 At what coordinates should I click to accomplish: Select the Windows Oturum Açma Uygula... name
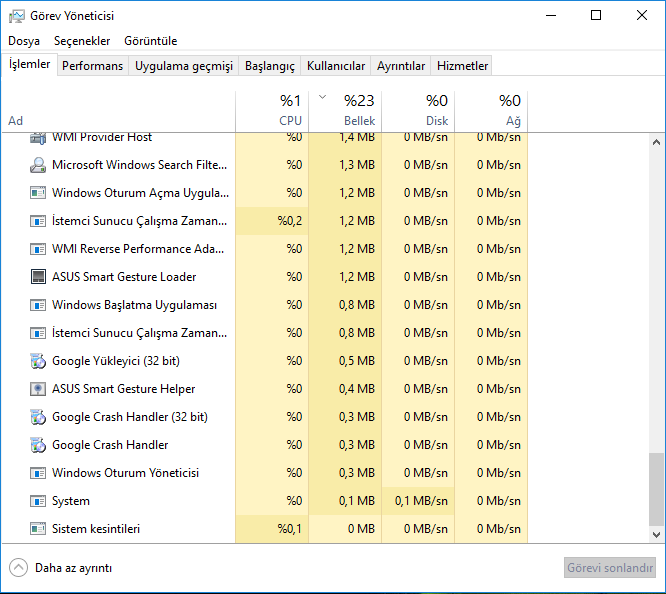pyautogui.click(x=140, y=193)
